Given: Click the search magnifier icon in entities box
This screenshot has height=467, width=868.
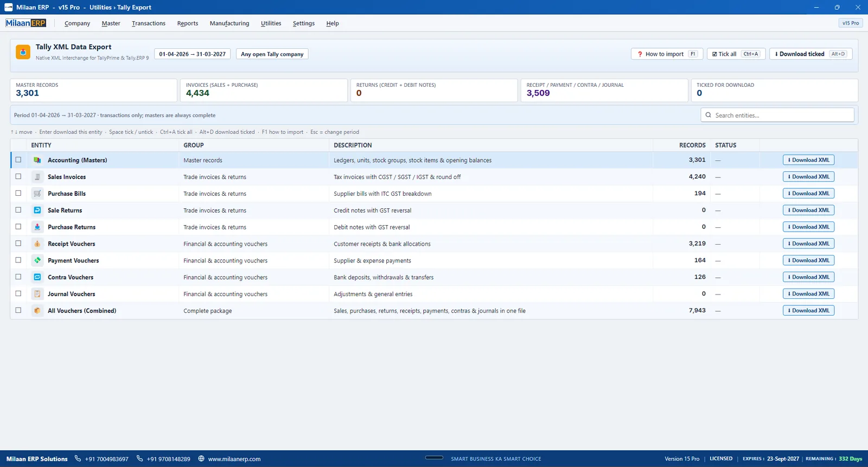Looking at the screenshot, I should click(x=708, y=115).
